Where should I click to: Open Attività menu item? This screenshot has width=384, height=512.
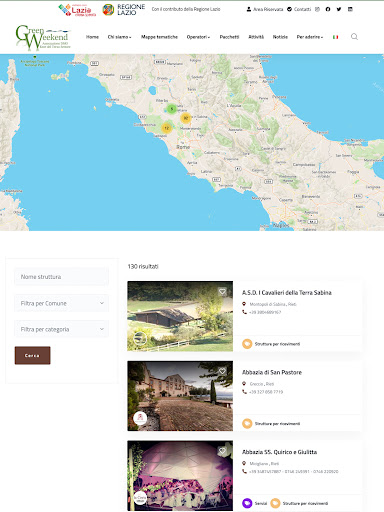click(256, 37)
